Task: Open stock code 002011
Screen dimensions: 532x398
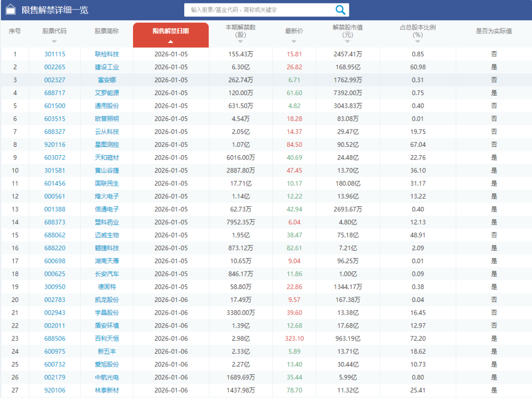Action: pos(55,326)
